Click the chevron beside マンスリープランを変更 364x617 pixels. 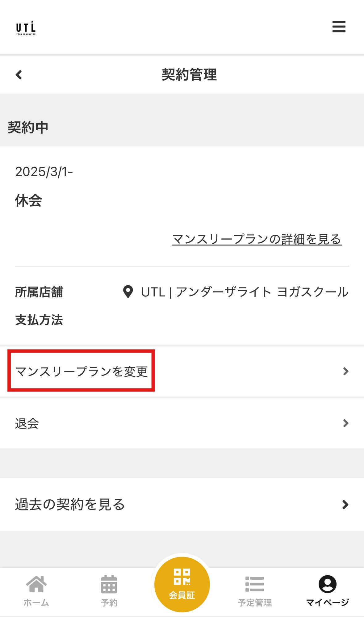pyautogui.click(x=346, y=371)
